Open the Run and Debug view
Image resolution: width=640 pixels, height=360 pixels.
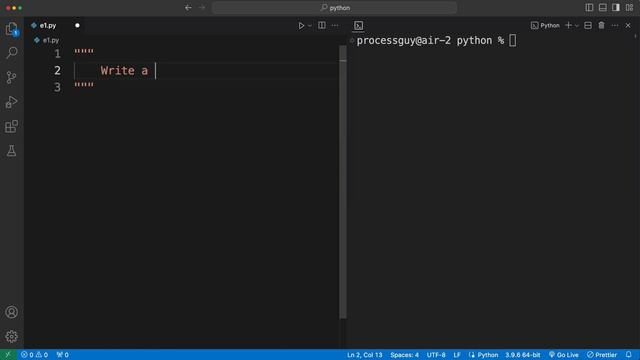(x=11, y=102)
